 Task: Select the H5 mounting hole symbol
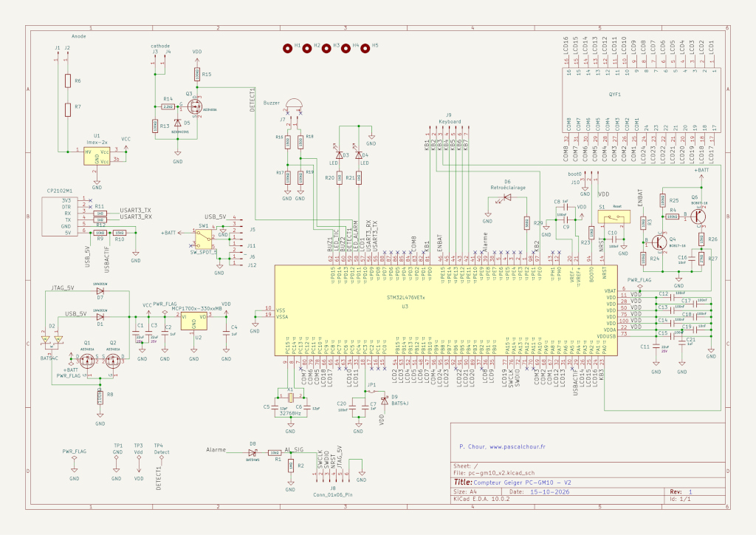pyautogui.click(x=365, y=48)
